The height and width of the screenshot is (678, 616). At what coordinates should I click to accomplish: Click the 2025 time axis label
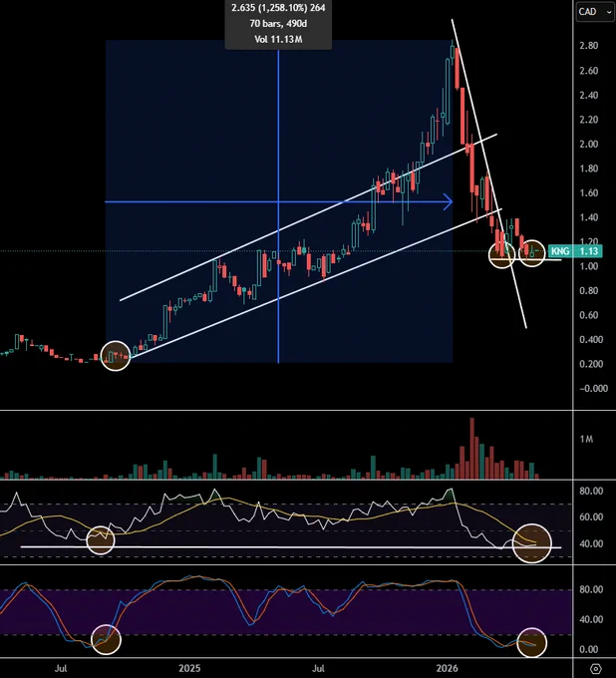(x=189, y=668)
